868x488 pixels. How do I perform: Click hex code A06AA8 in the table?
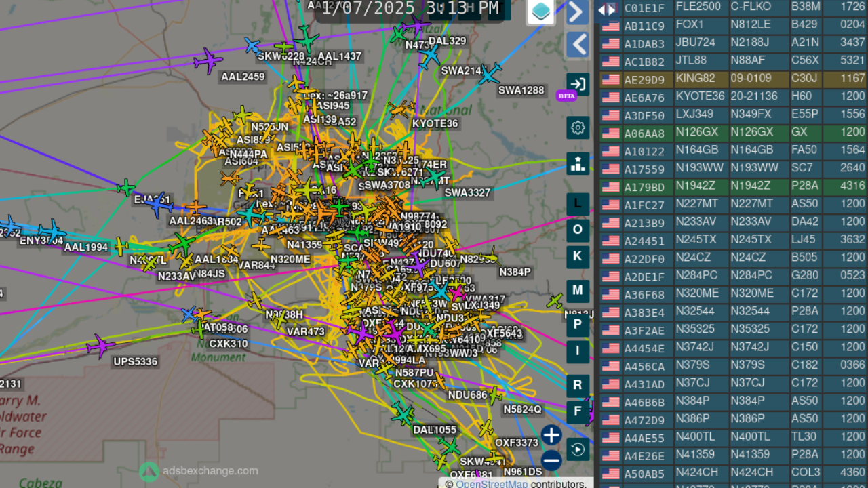(x=644, y=134)
